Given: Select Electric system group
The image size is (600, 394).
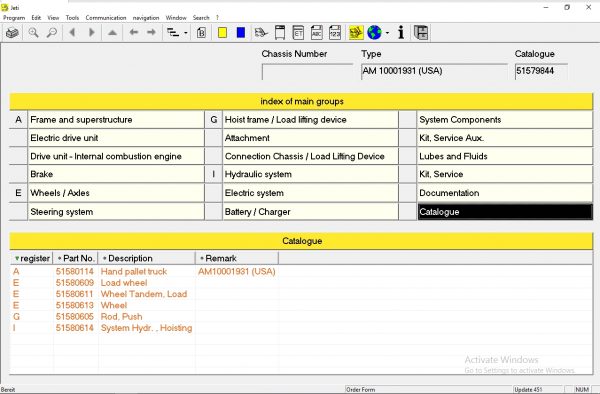Looking at the screenshot, I should (x=310, y=193).
